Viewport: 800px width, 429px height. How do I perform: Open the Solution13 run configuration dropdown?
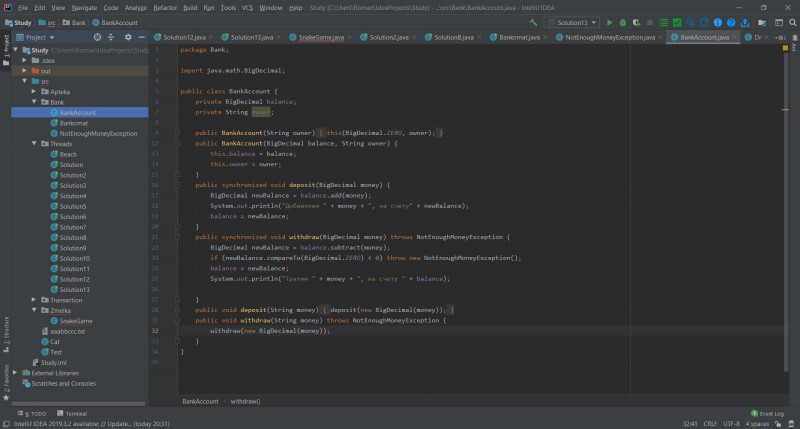(x=572, y=22)
